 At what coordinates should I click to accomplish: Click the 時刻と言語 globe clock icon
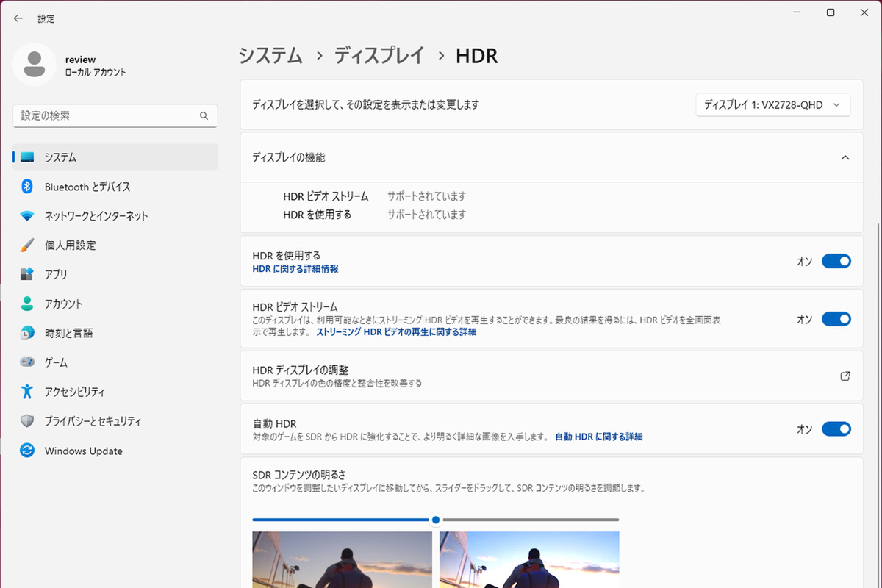[27, 333]
